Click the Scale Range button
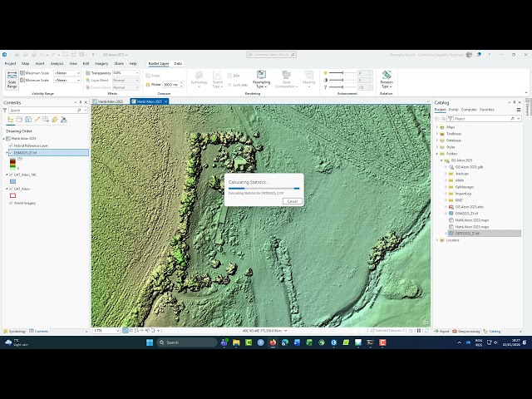Image resolution: width=532 pixels, height=399 pixels. 12,80
